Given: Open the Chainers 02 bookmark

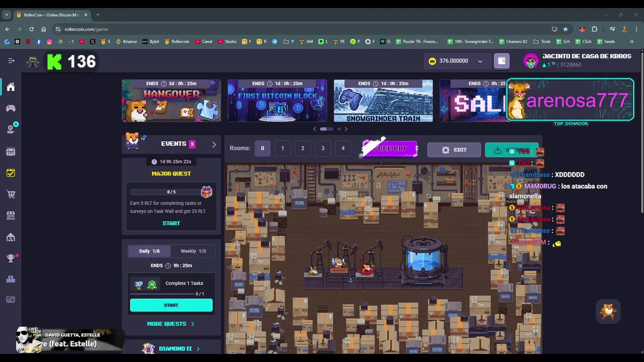Looking at the screenshot, I should click(x=513, y=41).
